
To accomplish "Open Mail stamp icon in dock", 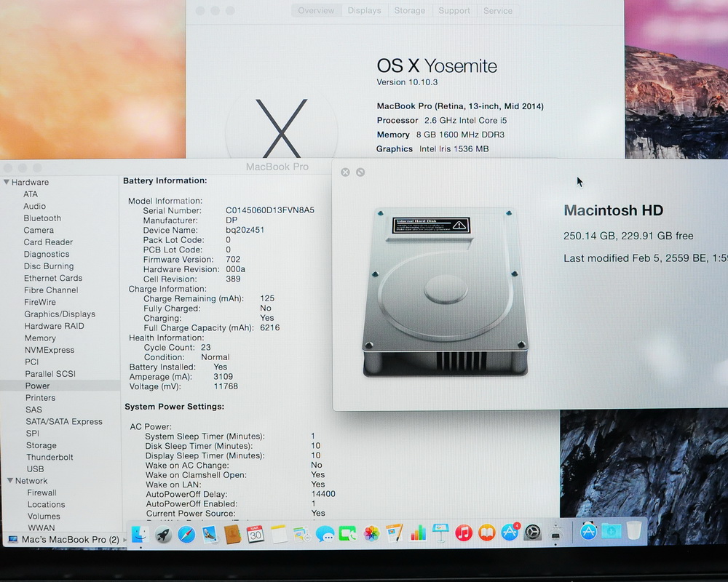I will (x=210, y=534).
